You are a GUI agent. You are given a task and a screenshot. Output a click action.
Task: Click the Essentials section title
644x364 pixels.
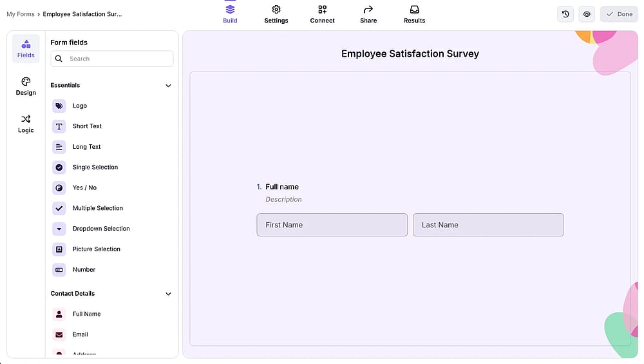[x=65, y=86]
